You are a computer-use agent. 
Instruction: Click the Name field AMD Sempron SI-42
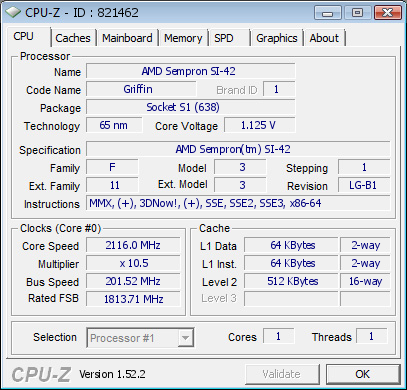tap(191, 71)
